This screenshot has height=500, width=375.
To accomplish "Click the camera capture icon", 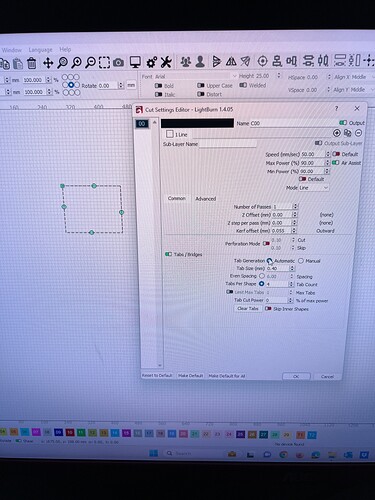I will 118,62.
